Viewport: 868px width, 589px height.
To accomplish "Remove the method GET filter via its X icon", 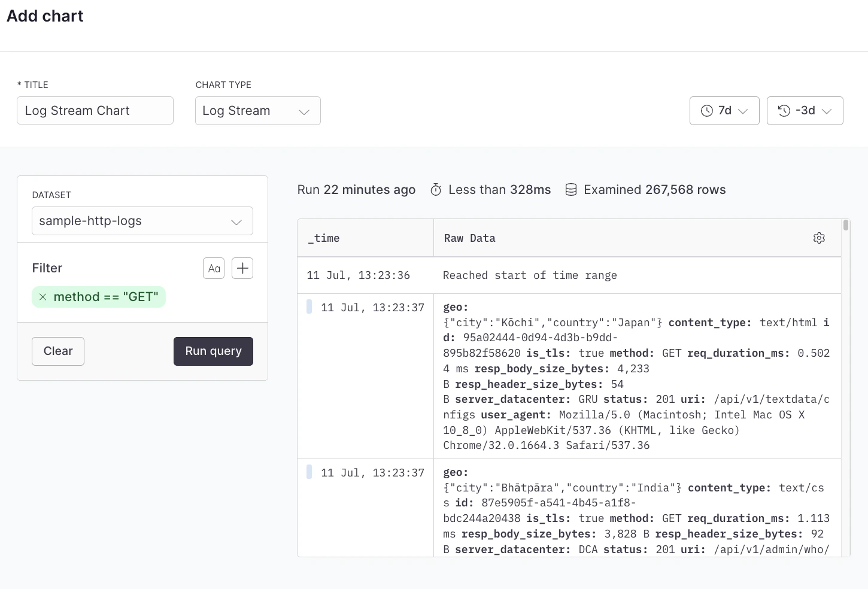I will pyautogui.click(x=43, y=296).
